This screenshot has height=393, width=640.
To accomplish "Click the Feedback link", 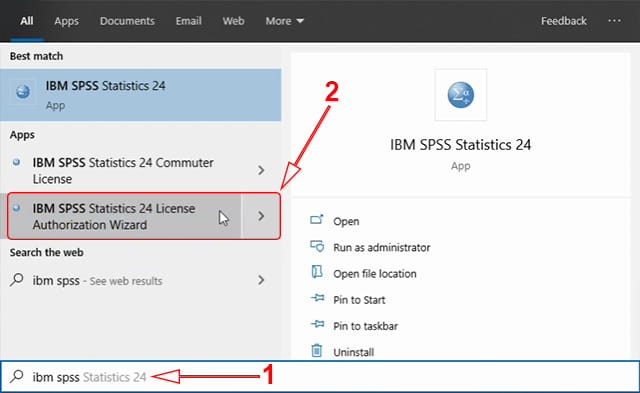I will tap(564, 21).
